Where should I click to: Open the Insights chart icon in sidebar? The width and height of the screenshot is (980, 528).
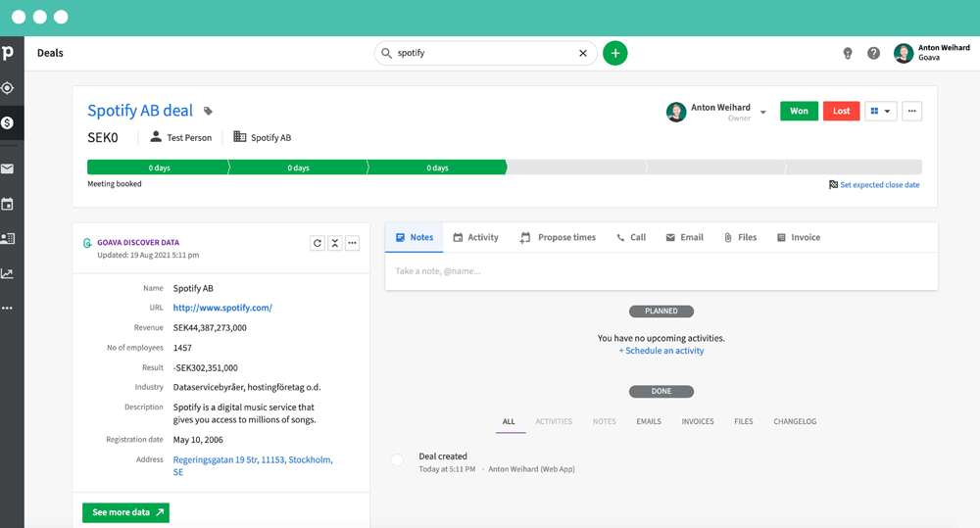(8, 273)
